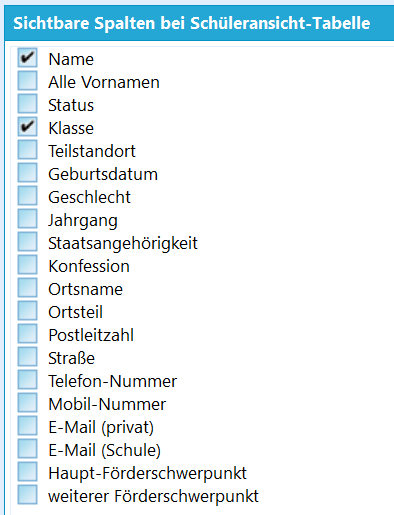Enable Geburtsdatum column visibility
Viewport: 394px width, 515px height.
point(27,173)
